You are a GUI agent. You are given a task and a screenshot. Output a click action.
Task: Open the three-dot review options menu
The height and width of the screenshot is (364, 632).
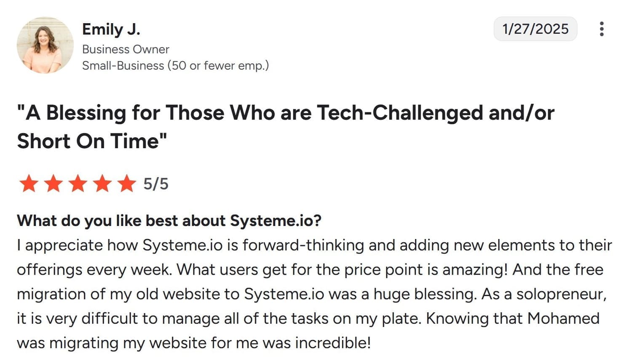pos(601,29)
